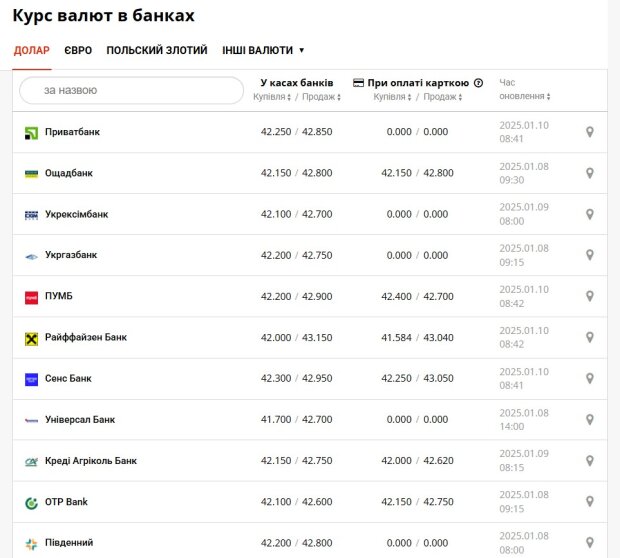Select the ПОЛЬСКИЙ ЗЛОТИЙ tab
620x558 pixels.
point(157,50)
